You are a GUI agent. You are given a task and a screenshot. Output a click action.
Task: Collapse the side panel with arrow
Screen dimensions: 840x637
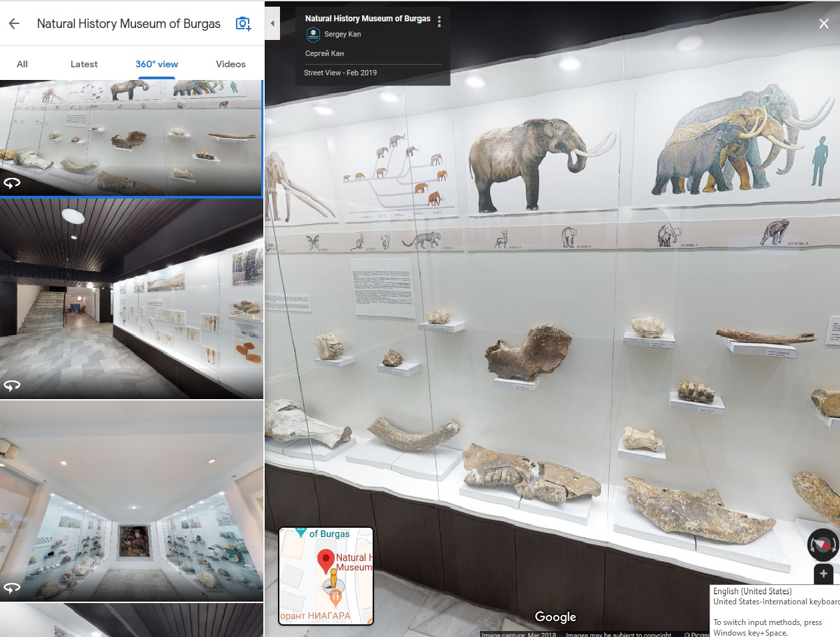(272, 24)
